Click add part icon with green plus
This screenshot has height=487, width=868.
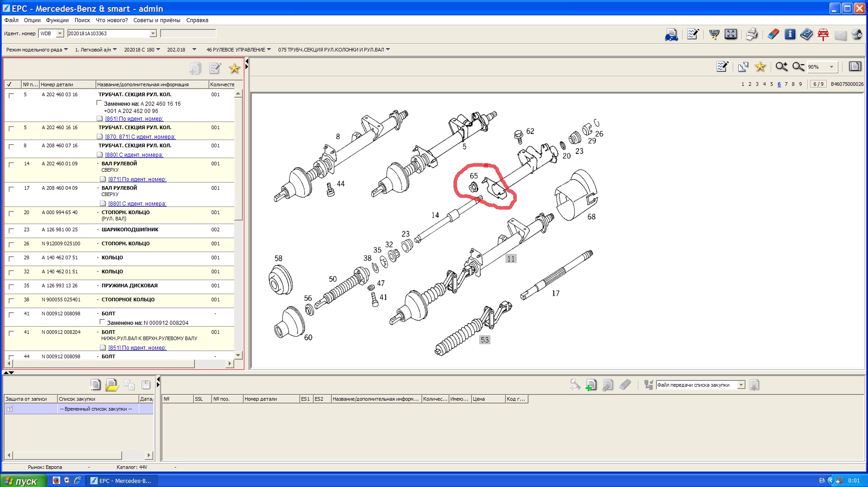pyautogui.click(x=591, y=385)
